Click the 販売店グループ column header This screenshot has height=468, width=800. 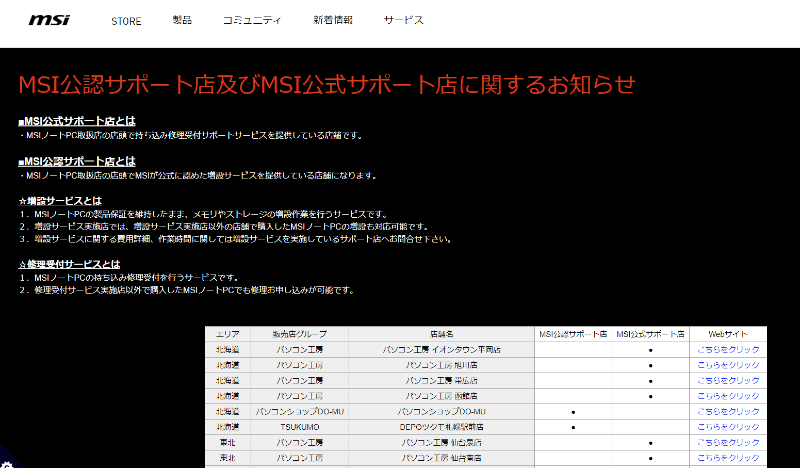pos(299,334)
